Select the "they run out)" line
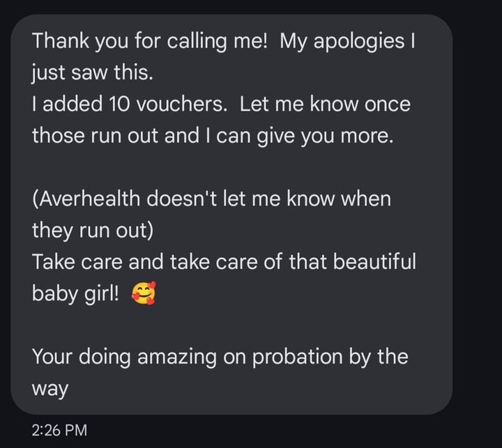 pyautogui.click(x=93, y=231)
